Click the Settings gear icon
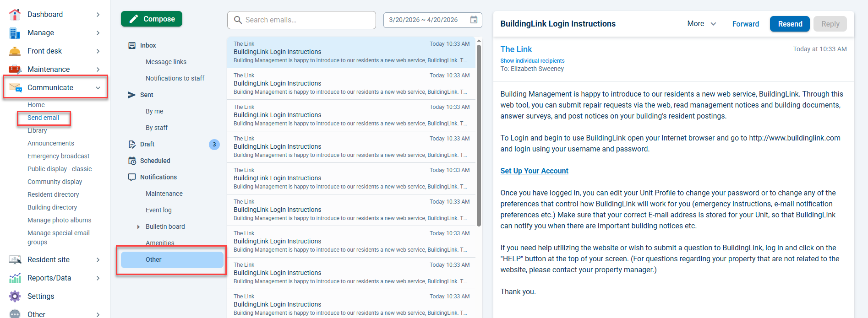868x318 pixels. click(x=15, y=296)
